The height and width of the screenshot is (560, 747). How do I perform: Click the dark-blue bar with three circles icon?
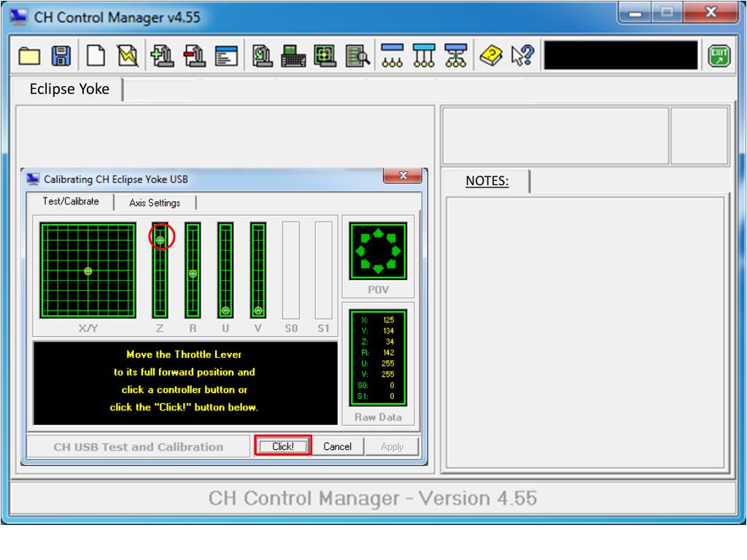coord(392,55)
